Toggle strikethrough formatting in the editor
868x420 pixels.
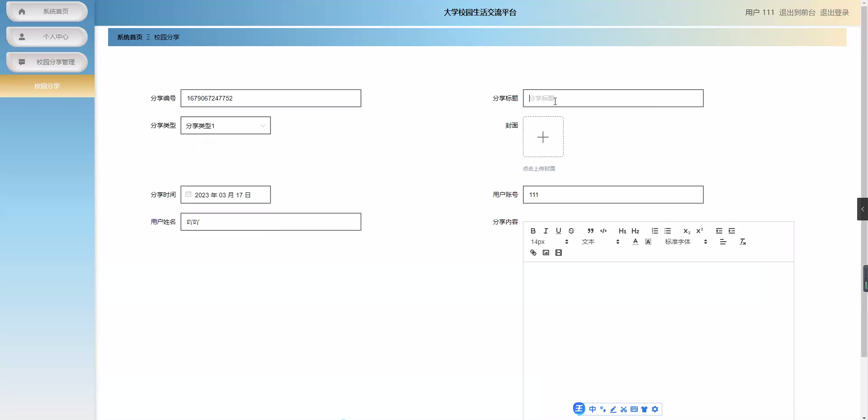point(571,231)
